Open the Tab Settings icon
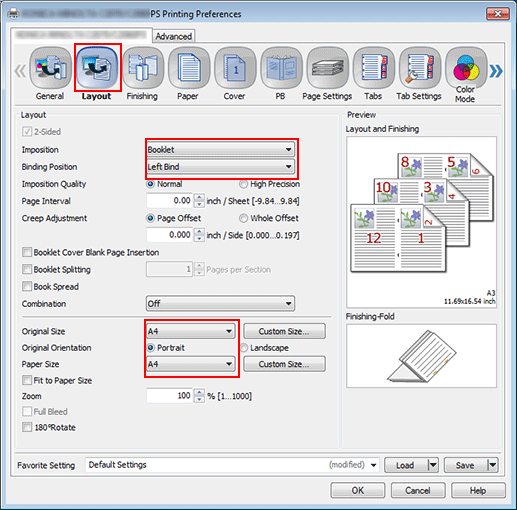Image resolution: width=517 pixels, height=510 pixels. coord(419,68)
